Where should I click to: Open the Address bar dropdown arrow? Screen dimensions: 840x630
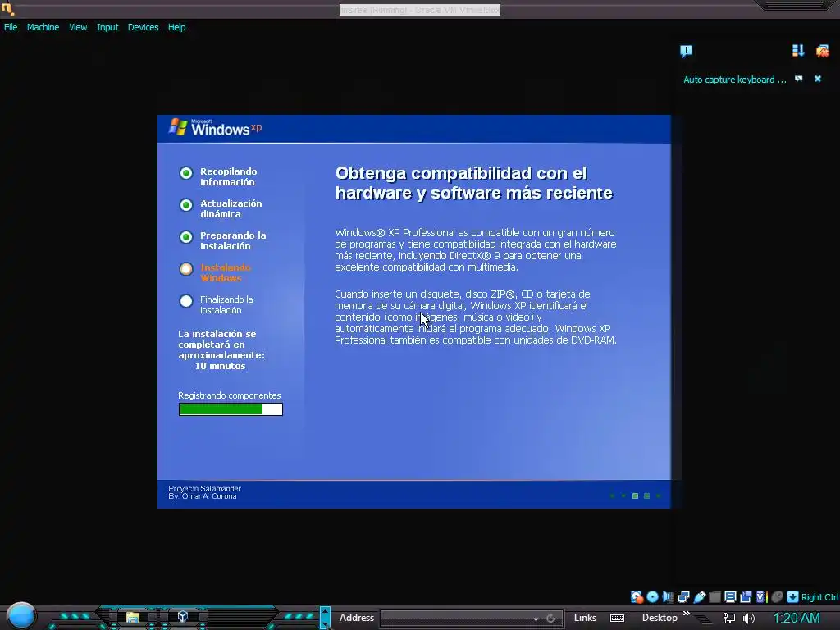point(536,619)
